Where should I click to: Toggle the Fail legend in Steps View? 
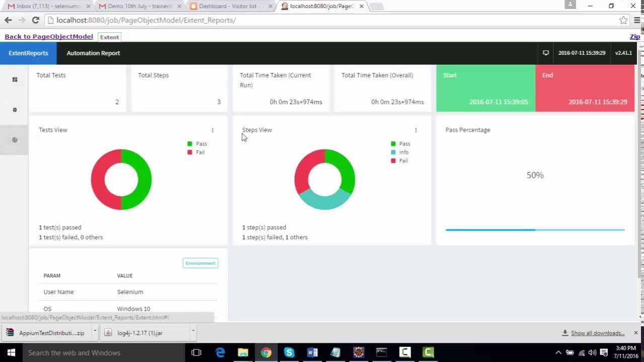399,161
